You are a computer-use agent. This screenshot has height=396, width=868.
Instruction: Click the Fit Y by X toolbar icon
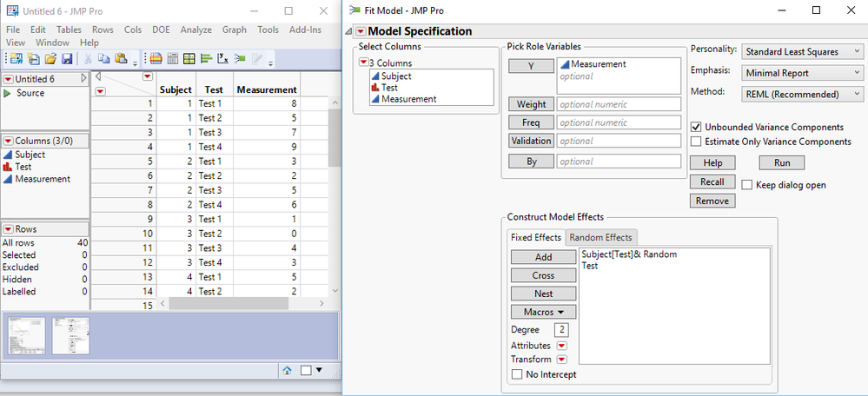(223, 59)
